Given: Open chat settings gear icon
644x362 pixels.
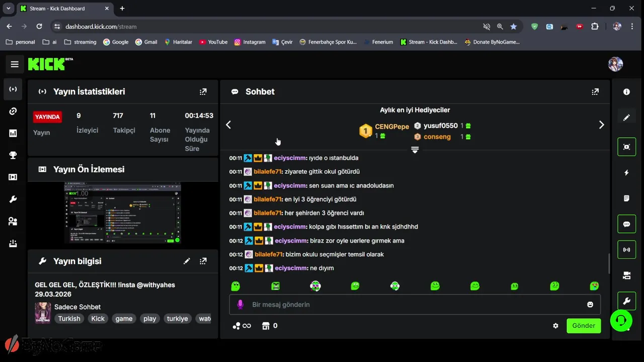Looking at the screenshot, I should pyautogui.click(x=555, y=326).
